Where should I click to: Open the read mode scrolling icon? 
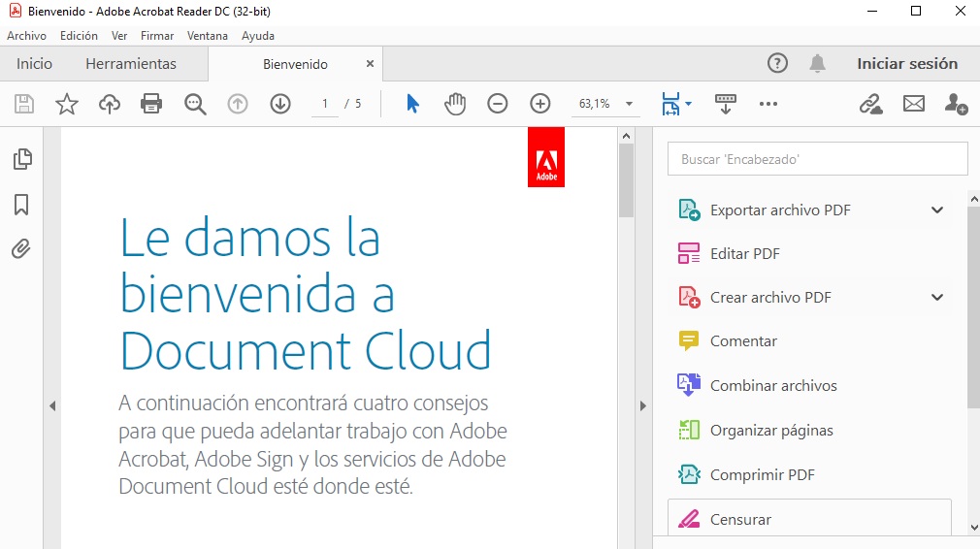tap(726, 104)
